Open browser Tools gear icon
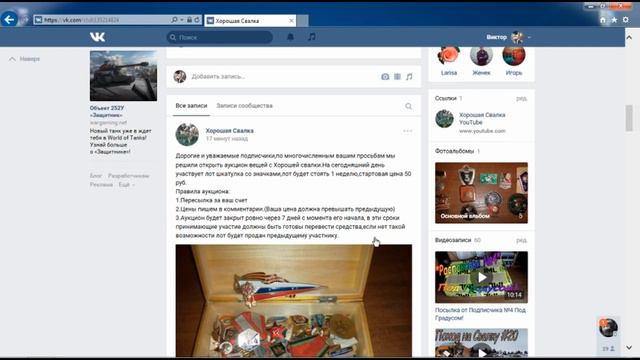Image resolution: width=640 pixels, height=360 pixels. tap(626, 20)
